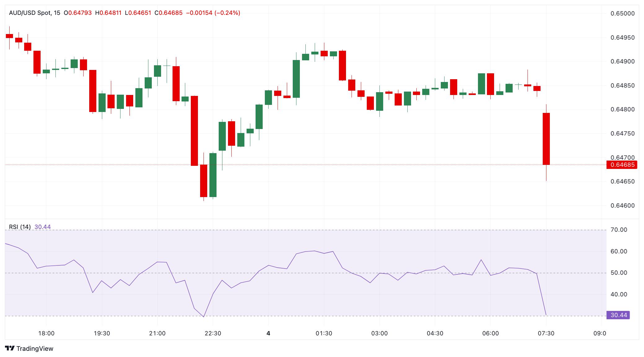The image size is (644, 357).
Task: Click the RSI 50.00 scale level
Action: 619,273
